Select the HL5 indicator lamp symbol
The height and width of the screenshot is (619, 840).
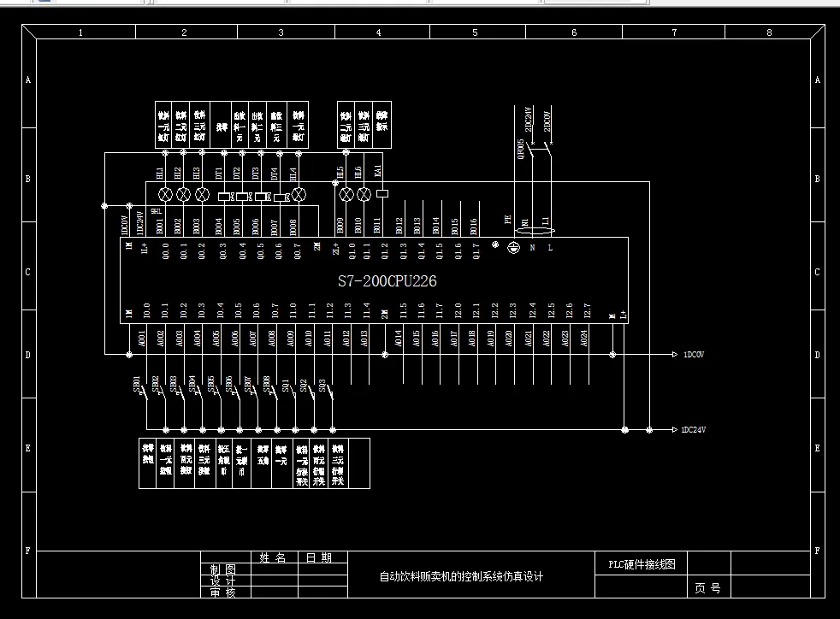coord(346,194)
